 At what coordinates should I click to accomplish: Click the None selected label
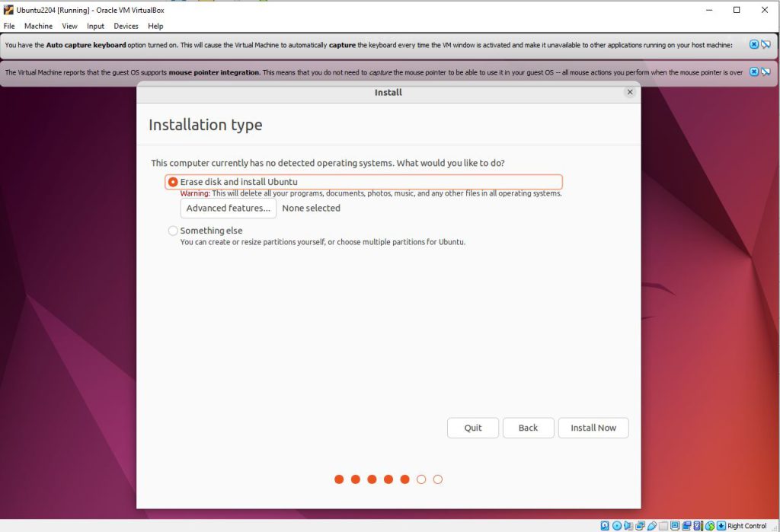(312, 209)
